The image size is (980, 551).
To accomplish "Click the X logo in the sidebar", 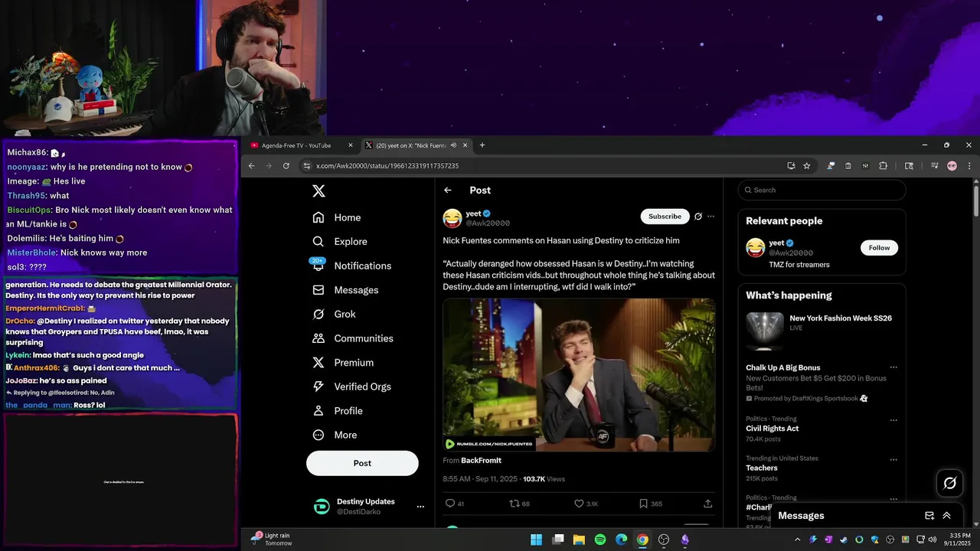I will (x=319, y=191).
